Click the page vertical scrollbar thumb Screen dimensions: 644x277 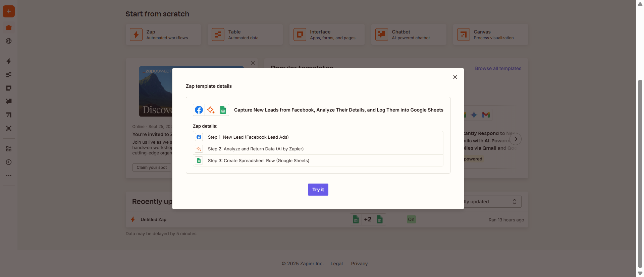[640, 174]
